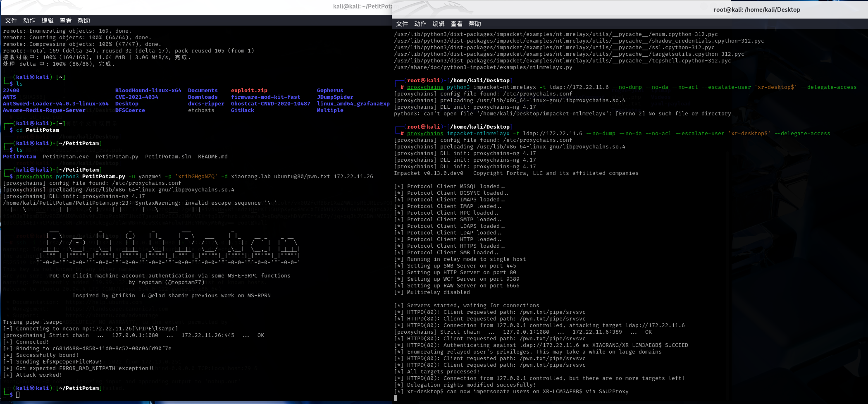Click the Downloads directory name
Image resolution: width=868 pixels, height=404 pixels.
click(x=203, y=97)
